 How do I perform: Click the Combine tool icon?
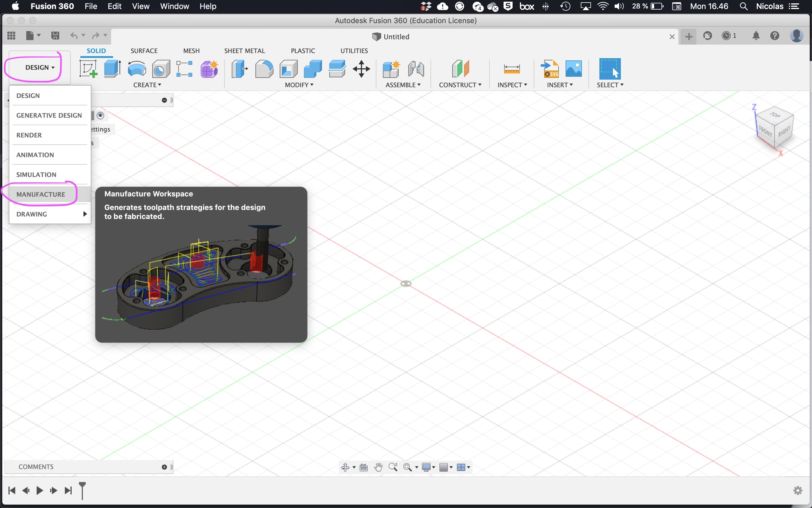(313, 69)
